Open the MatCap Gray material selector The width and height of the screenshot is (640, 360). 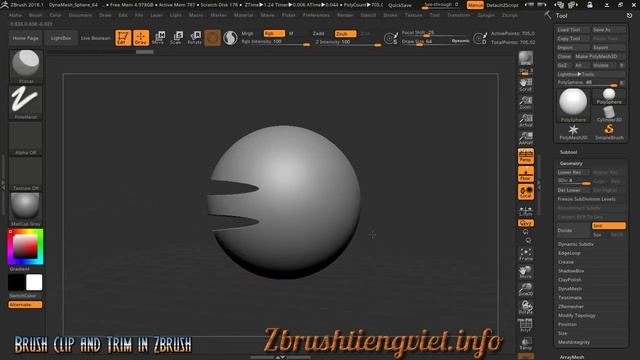point(26,209)
